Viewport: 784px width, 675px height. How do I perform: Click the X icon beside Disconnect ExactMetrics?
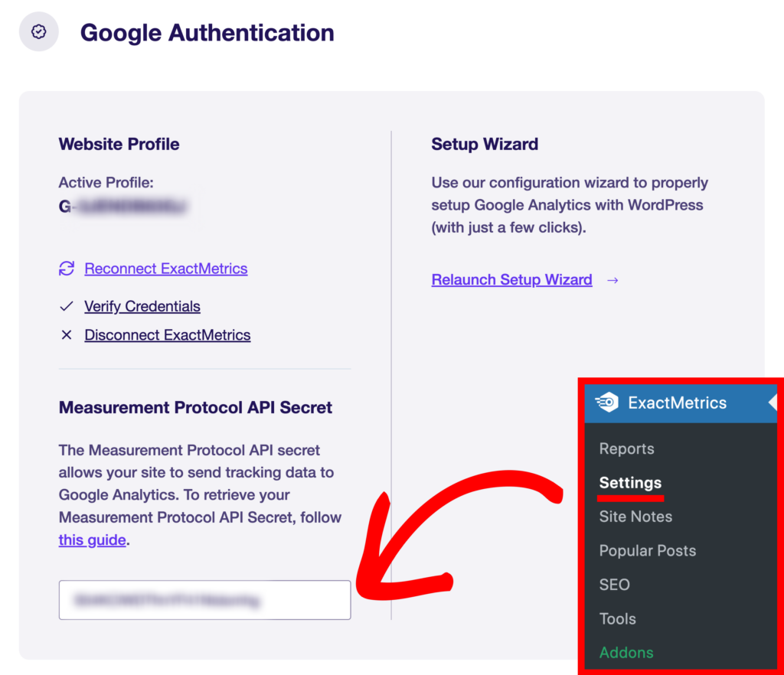click(x=67, y=334)
